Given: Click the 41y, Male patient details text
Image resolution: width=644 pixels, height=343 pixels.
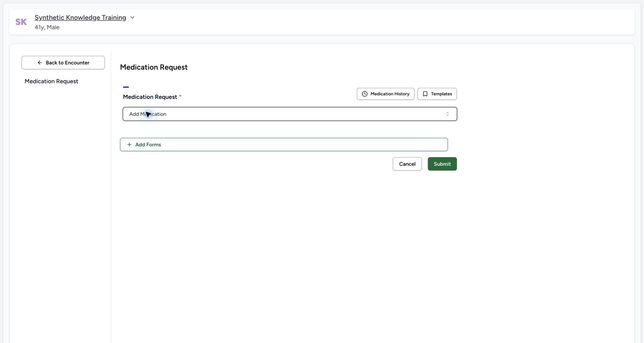Looking at the screenshot, I should pos(47,27).
